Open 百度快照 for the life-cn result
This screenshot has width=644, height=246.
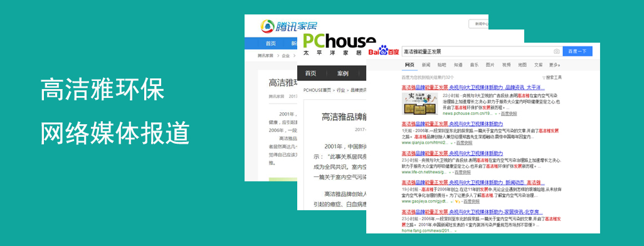463,173
